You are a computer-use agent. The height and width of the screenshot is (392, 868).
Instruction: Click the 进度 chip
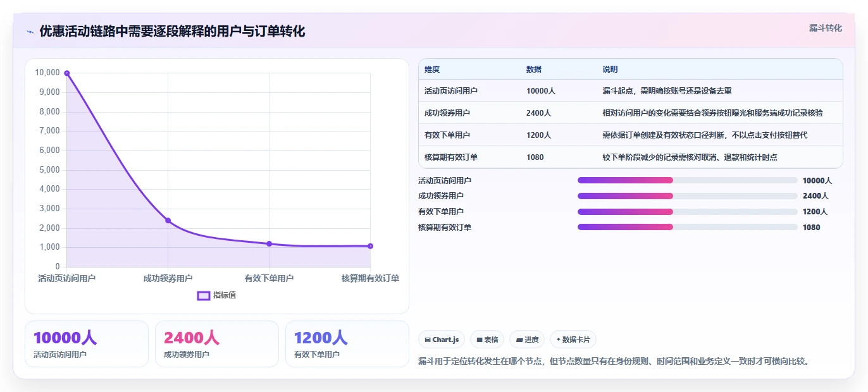click(x=527, y=340)
